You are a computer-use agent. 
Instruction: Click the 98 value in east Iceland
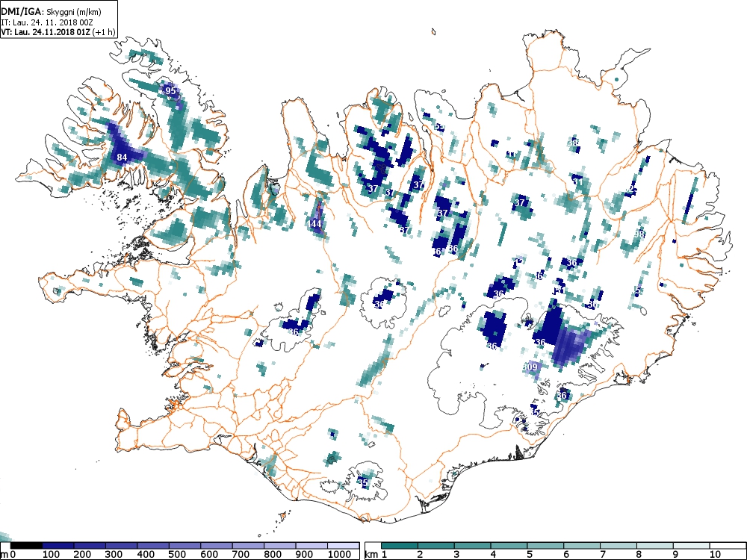click(639, 234)
